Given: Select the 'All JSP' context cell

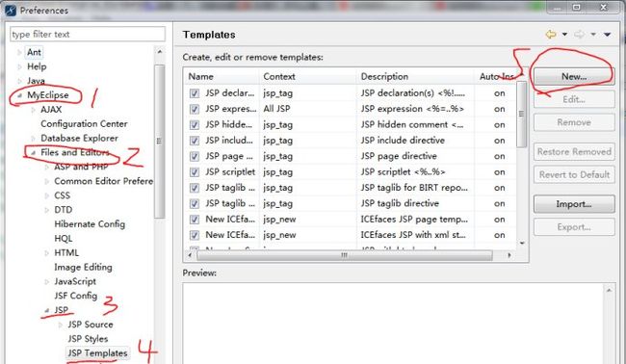Looking at the screenshot, I should point(276,109).
